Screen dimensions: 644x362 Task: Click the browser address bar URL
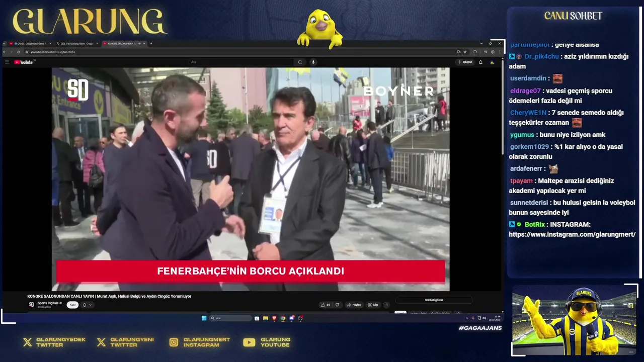pos(53,52)
